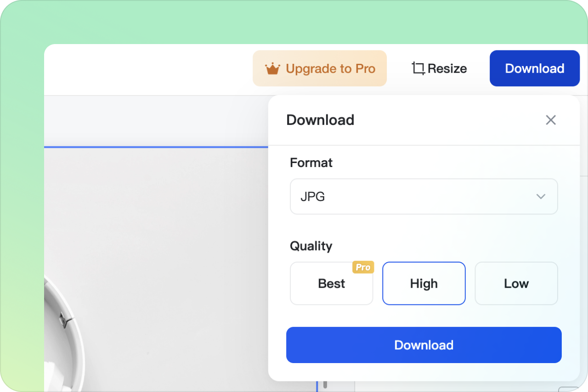Screen dimensions: 588x392
Task: Click the wide blue Download button in the panel
Action: pos(424,345)
